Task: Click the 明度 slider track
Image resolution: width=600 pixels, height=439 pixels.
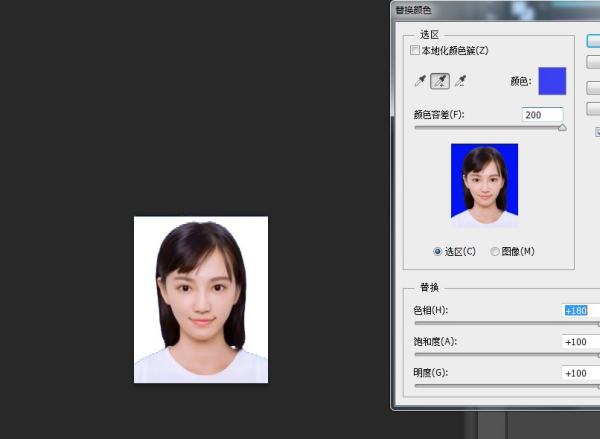Action: coord(500,386)
